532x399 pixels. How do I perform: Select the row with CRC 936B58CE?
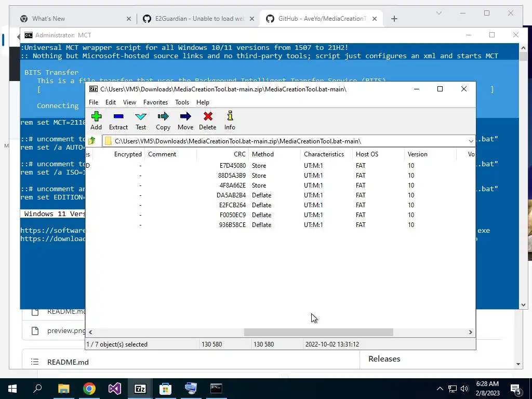pyautogui.click(x=280, y=224)
